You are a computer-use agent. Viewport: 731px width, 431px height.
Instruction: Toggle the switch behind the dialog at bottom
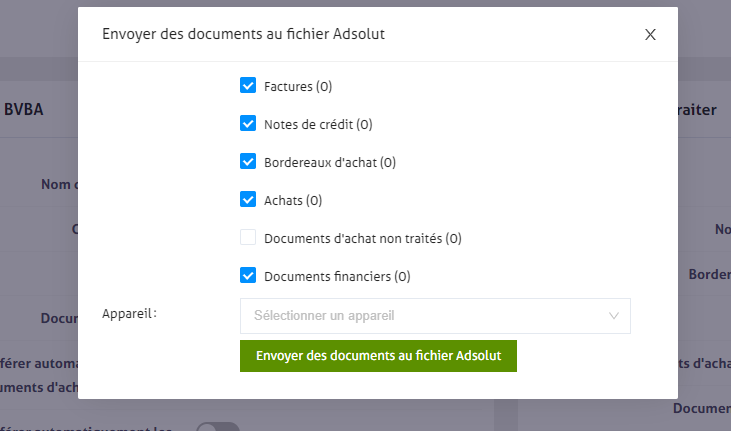(217, 427)
